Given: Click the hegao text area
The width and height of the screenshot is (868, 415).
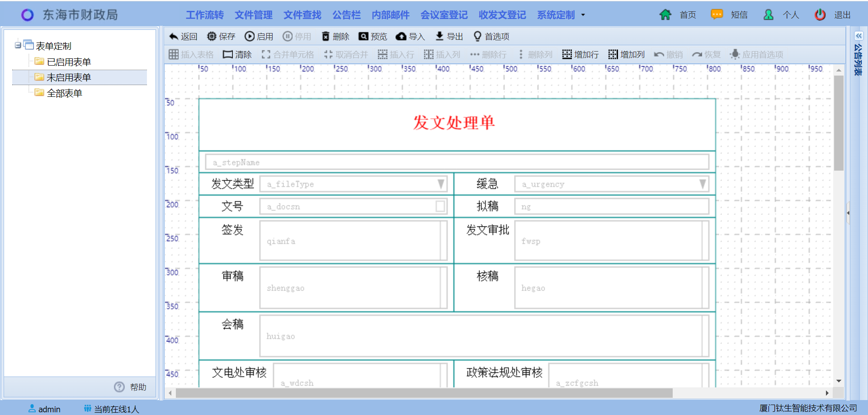Looking at the screenshot, I should [x=612, y=287].
